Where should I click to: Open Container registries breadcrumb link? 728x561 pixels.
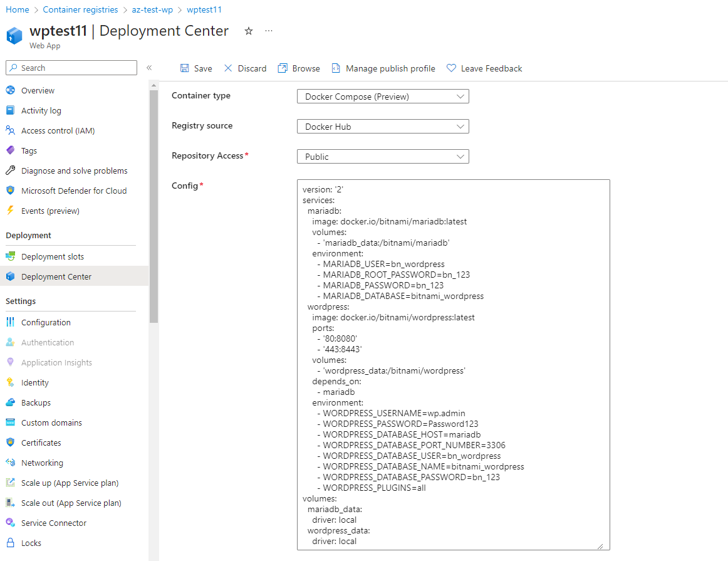pos(80,10)
